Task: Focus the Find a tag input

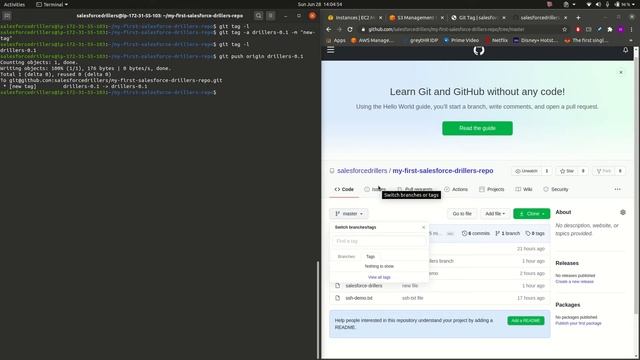Action: point(379,241)
